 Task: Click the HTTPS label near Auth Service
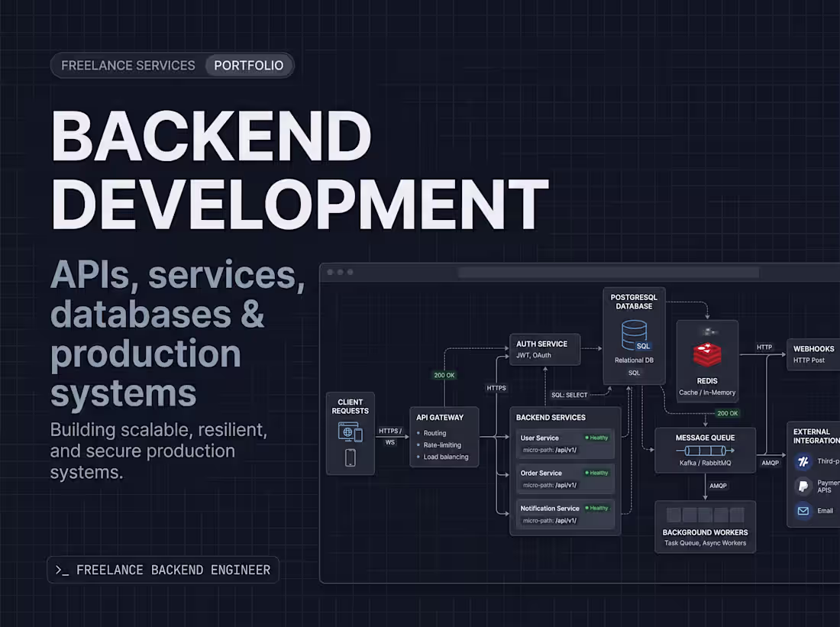(x=496, y=388)
